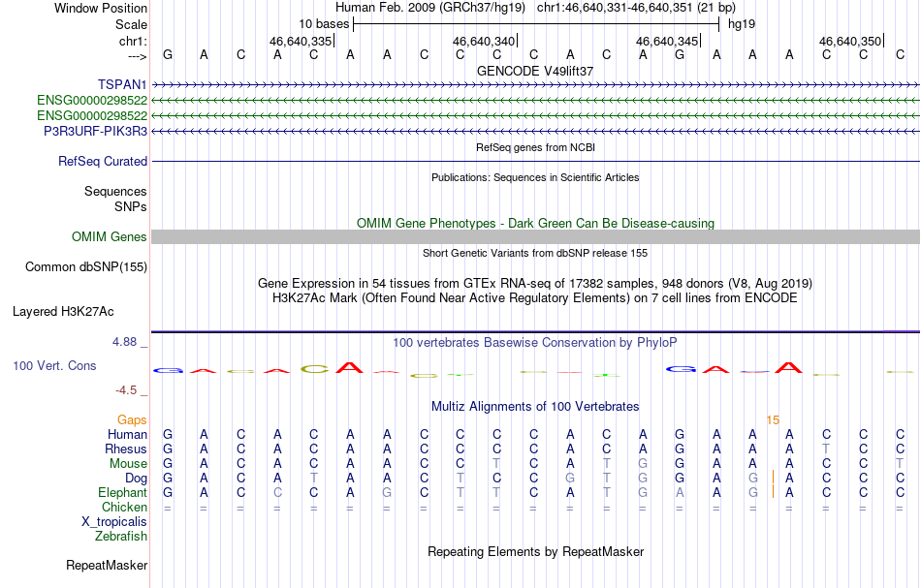Click the Scale label
This screenshot has width=921, height=588.
[x=132, y=24]
